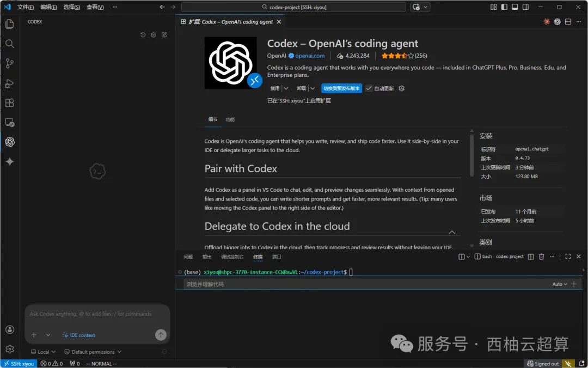Open the Explorer view in activity bar

pos(10,24)
